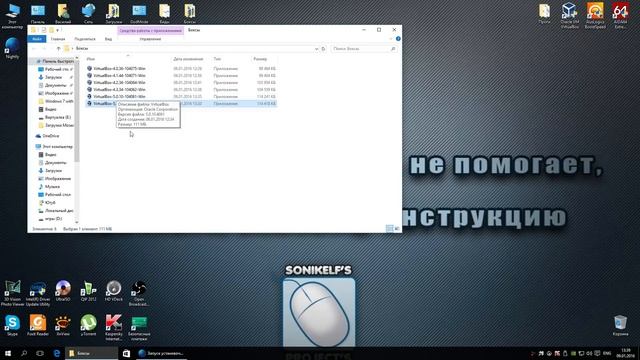Open 3D Vision Photo Viewer shortcut
The height and width of the screenshot is (360, 640).
pyautogui.click(x=12, y=292)
